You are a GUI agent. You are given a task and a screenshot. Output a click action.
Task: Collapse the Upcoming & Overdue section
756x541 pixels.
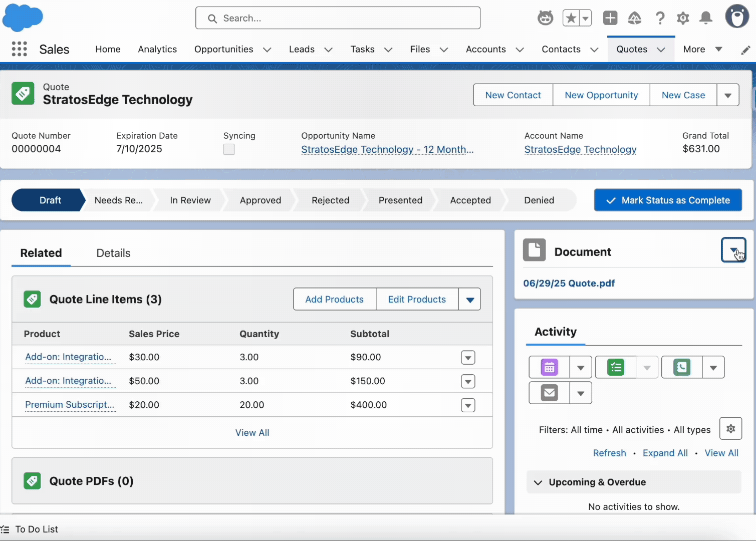pos(538,482)
